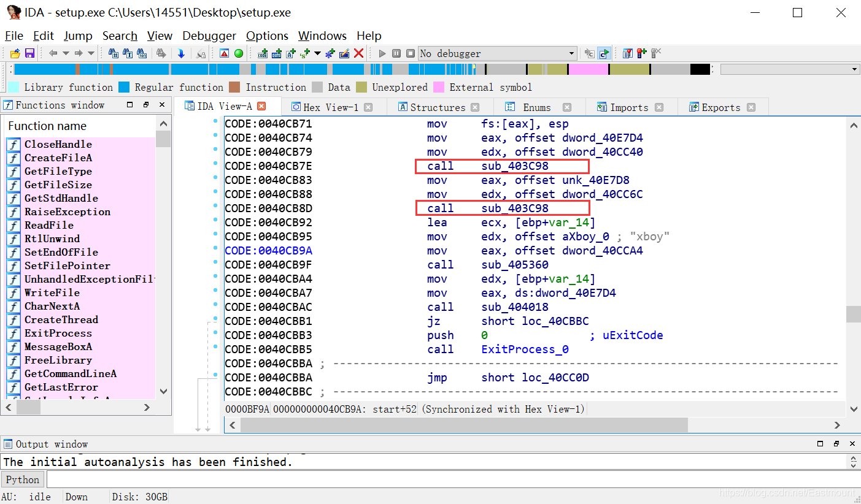Start process with the play icon
Viewport: 861px width, 504px height.
pos(382,53)
